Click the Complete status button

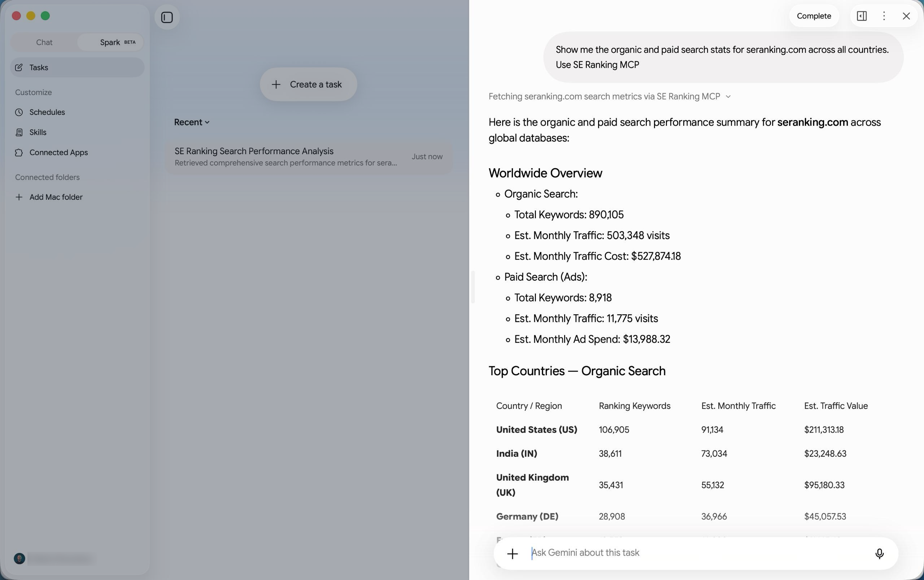[814, 16]
